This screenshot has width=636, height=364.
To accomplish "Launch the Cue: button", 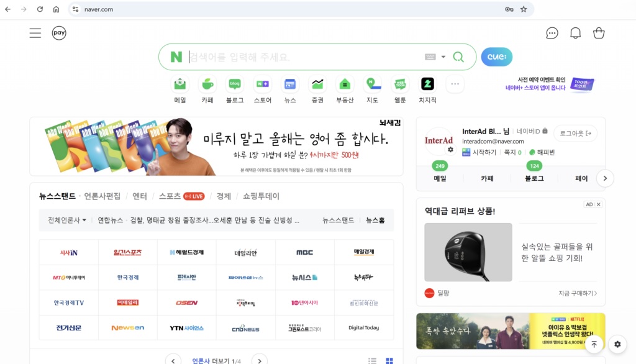I will [496, 57].
